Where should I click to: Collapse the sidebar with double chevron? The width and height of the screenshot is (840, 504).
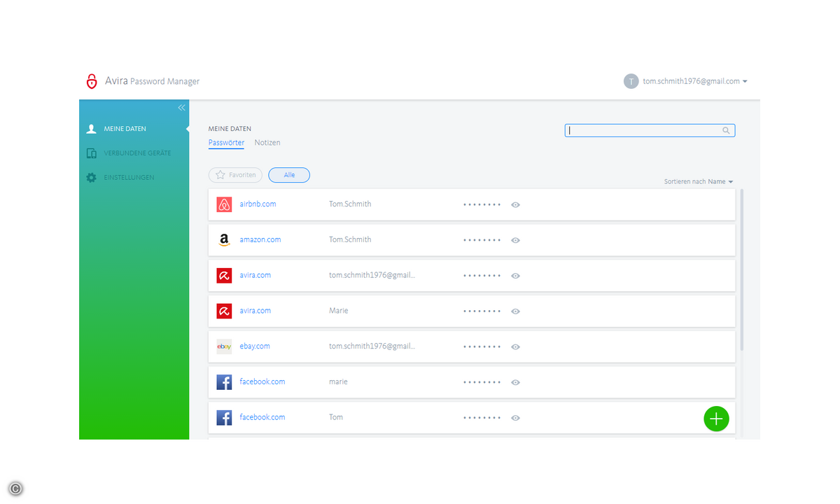click(x=181, y=108)
